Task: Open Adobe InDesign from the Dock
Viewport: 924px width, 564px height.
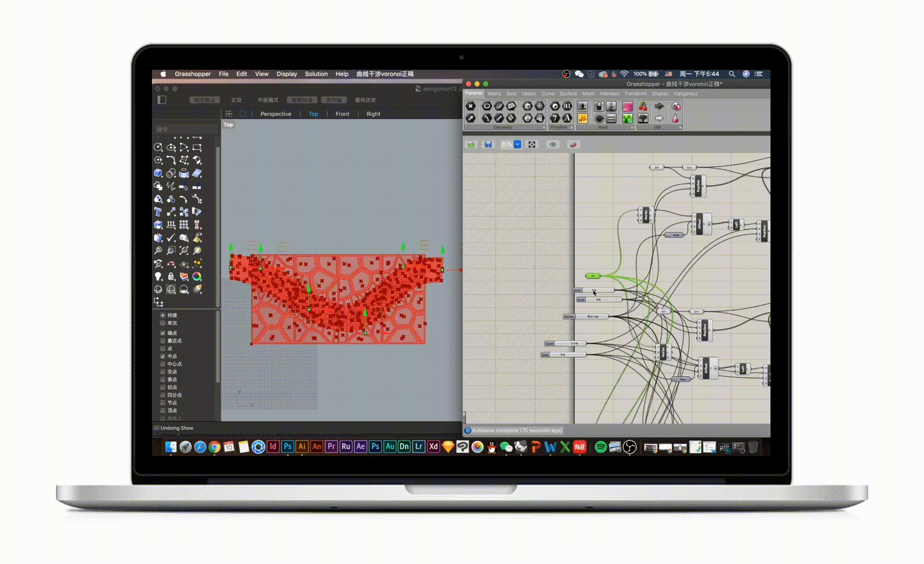Action: click(273, 446)
